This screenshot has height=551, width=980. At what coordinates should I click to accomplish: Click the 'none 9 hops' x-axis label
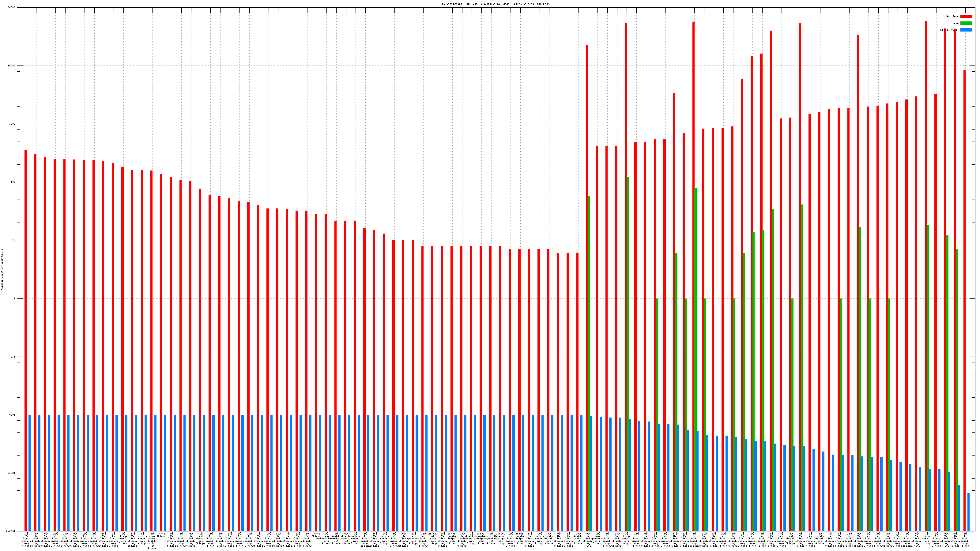(x=317, y=535)
